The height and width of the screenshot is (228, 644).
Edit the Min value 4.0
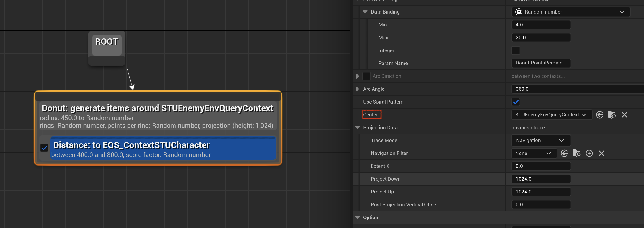click(x=541, y=25)
